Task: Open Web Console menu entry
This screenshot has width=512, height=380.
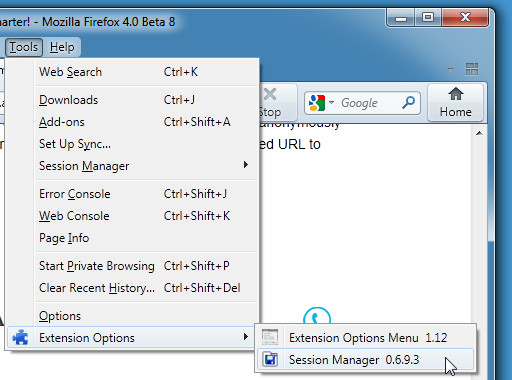Action: coord(147,216)
